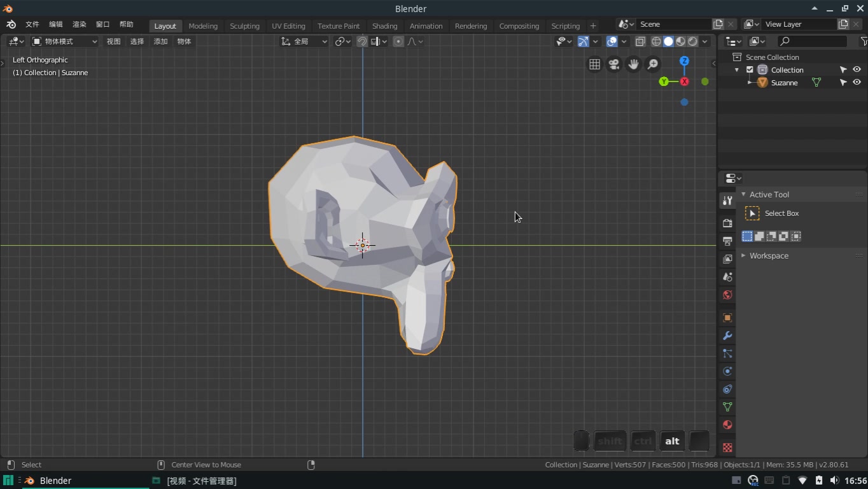Screen dimensions: 868x489
Task: Toggle proportional editing button
Action: pyautogui.click(x=398, y=41)
